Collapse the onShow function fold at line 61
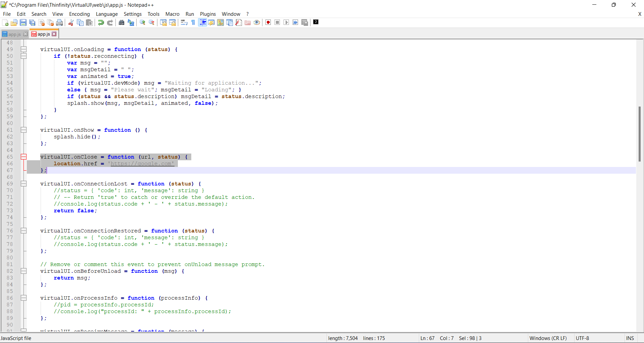 click(24, 130)
